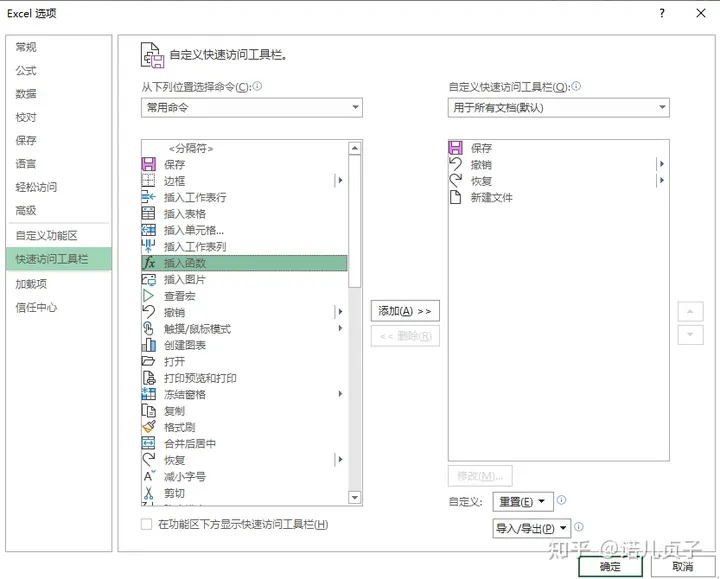
Task: Open the 常用命令 dropdown
Action: click(x=252, y=107)
